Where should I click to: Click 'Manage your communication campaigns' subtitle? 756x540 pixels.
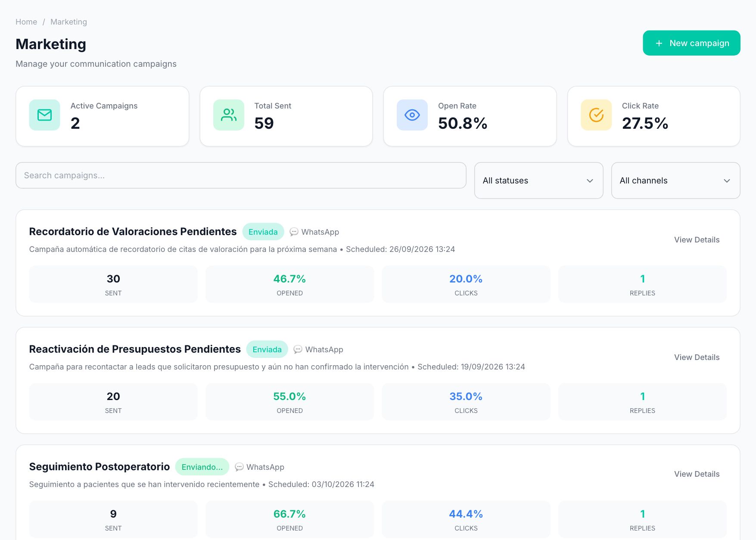click(96, 64)
